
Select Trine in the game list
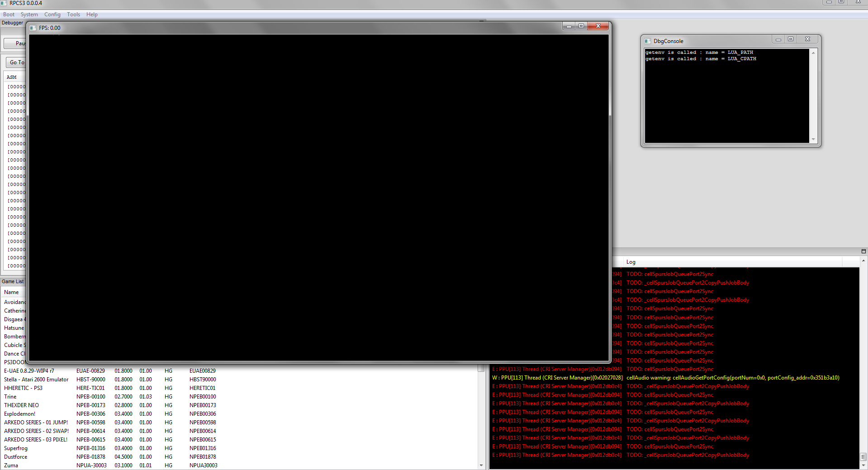tap(10, 397)
